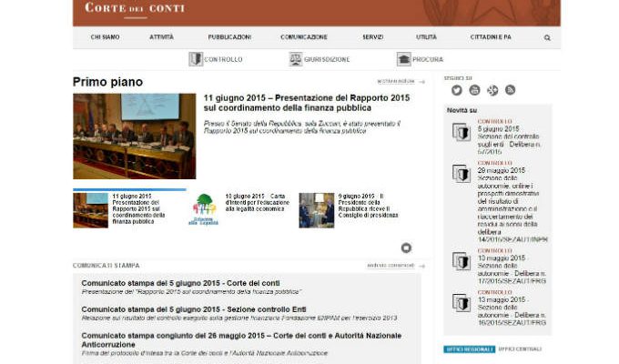
Task: Open the Servizi menu
Action: (373, 37)
